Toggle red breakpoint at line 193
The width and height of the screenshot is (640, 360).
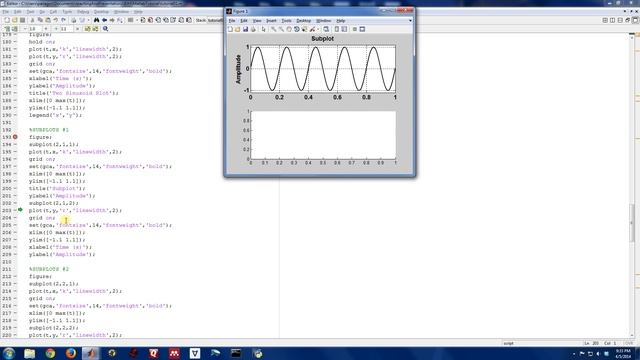pyautogui.click(x=15, y=137)
